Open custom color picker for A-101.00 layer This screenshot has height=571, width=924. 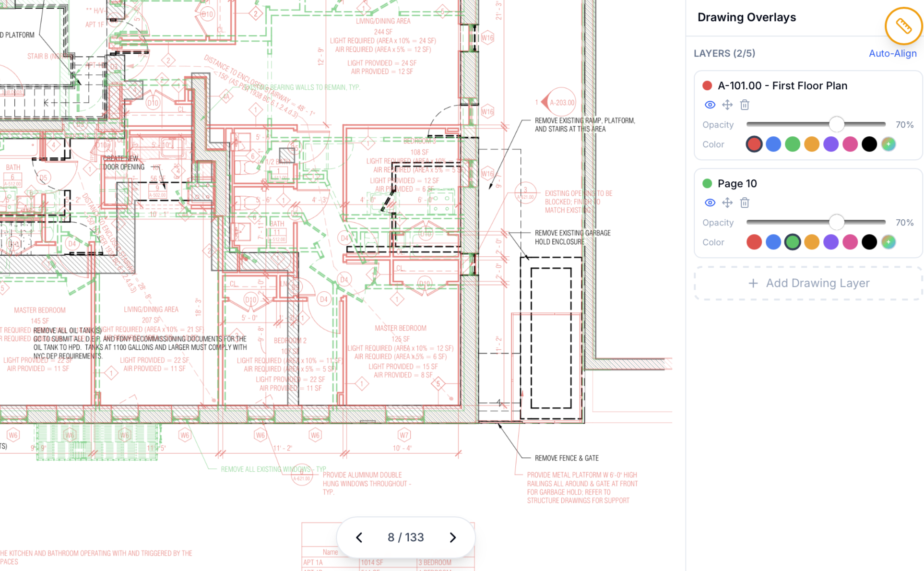(x=888, y=144)
